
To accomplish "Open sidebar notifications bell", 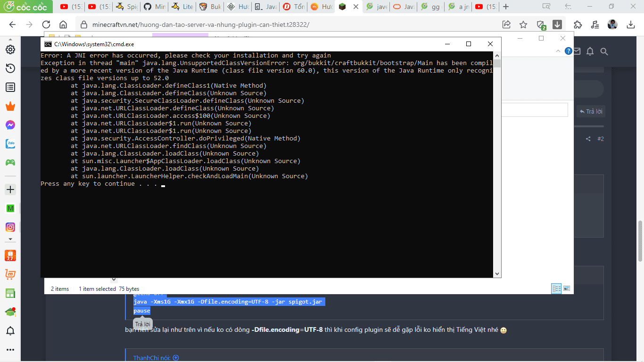I will click(x=10, y=331).
